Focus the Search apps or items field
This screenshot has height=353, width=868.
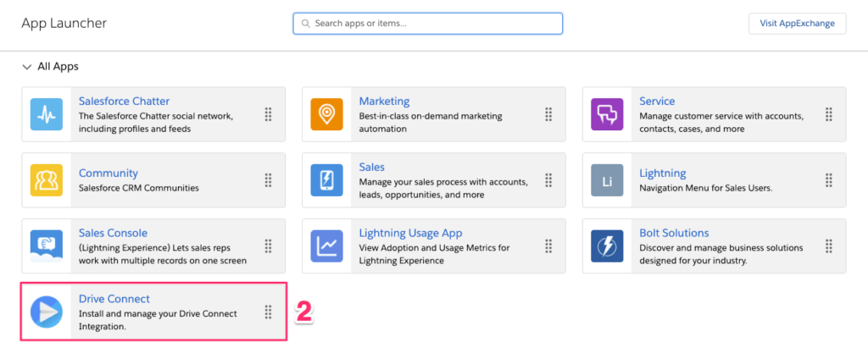428,24
